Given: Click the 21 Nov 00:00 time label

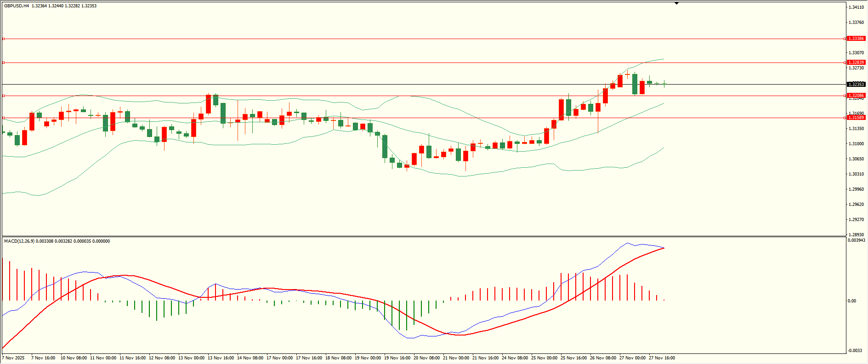Looking at the screenshot, I should tap(456, 358).
